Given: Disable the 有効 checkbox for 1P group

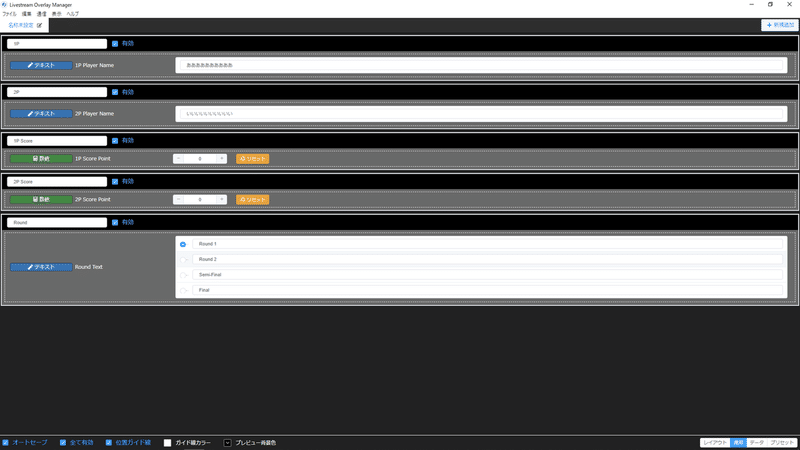Looking at the screenshot, I should pos(115,44).
